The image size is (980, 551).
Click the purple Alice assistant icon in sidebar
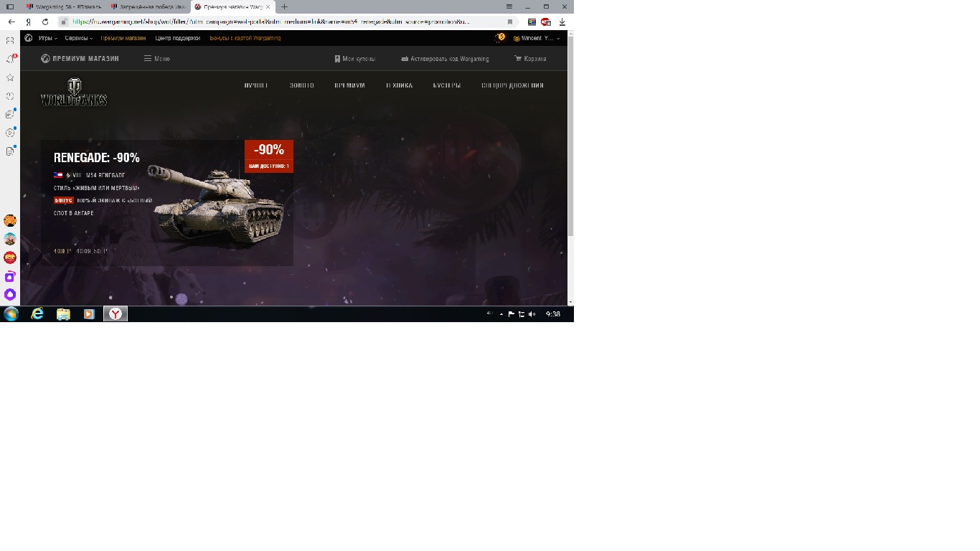(x=10, y=294)
